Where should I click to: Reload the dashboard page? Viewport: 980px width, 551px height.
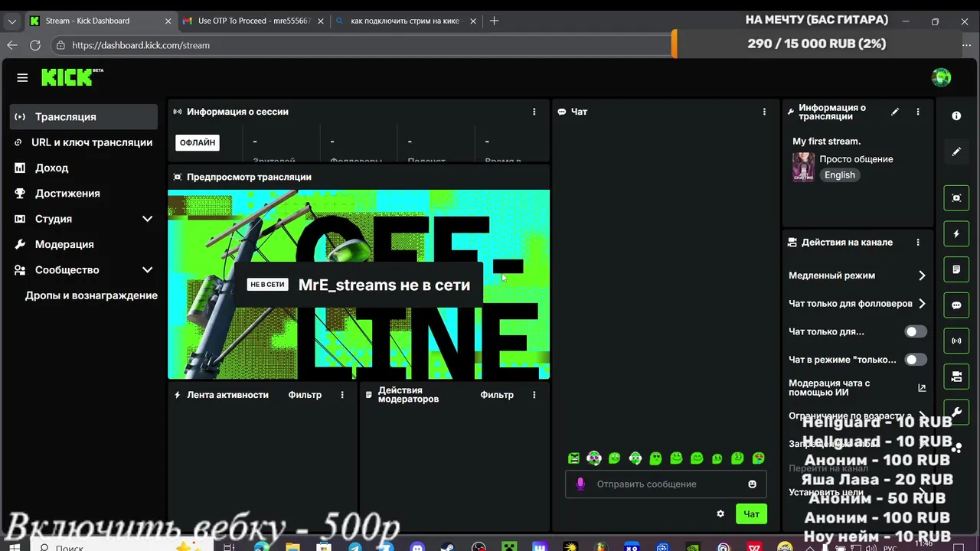pos(35,45)
